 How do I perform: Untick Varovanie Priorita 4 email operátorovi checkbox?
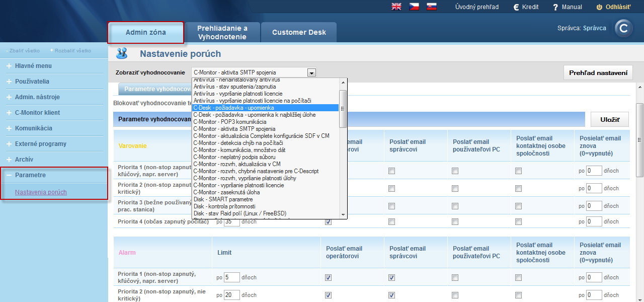(328, 221)
